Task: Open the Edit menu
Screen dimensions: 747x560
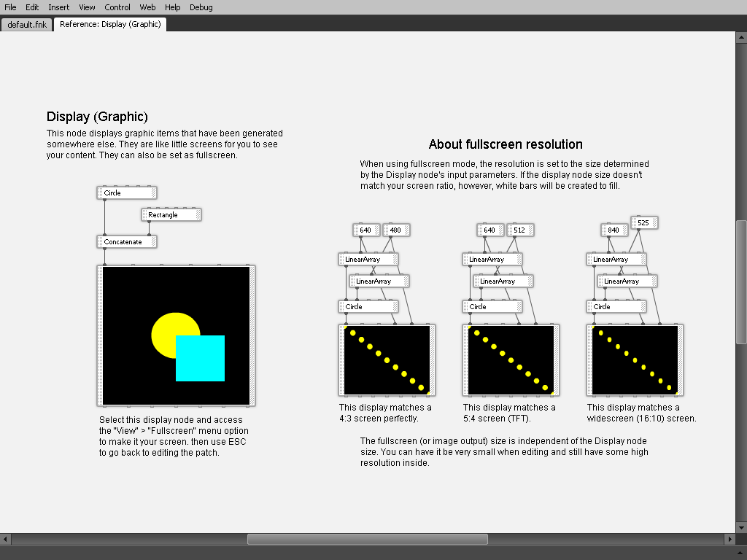Action: (32, 7)
